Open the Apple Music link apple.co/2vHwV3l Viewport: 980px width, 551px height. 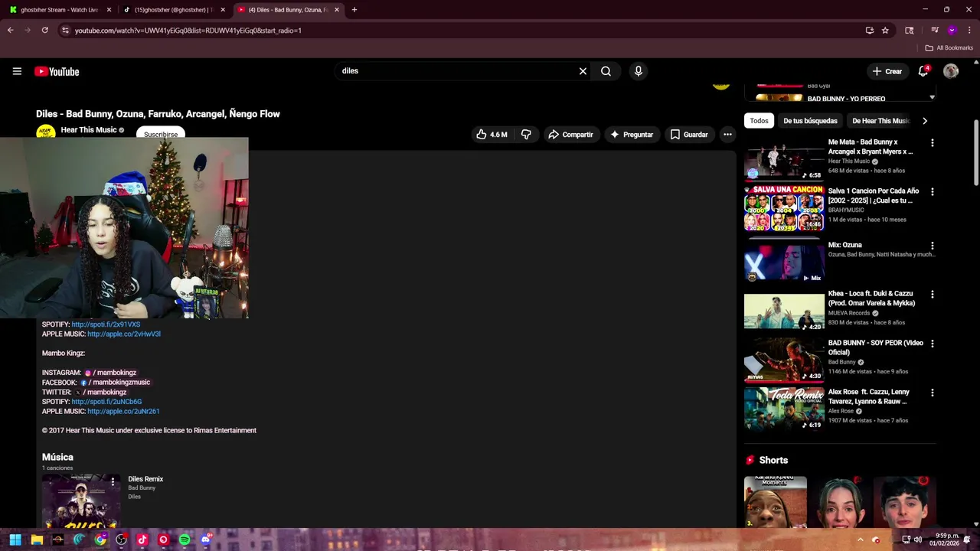[x=124, y=334]
